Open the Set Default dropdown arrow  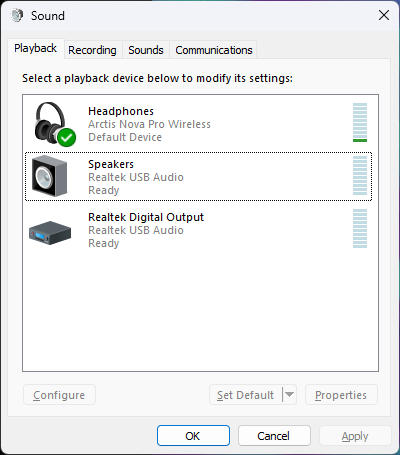[x=289, y=395]
